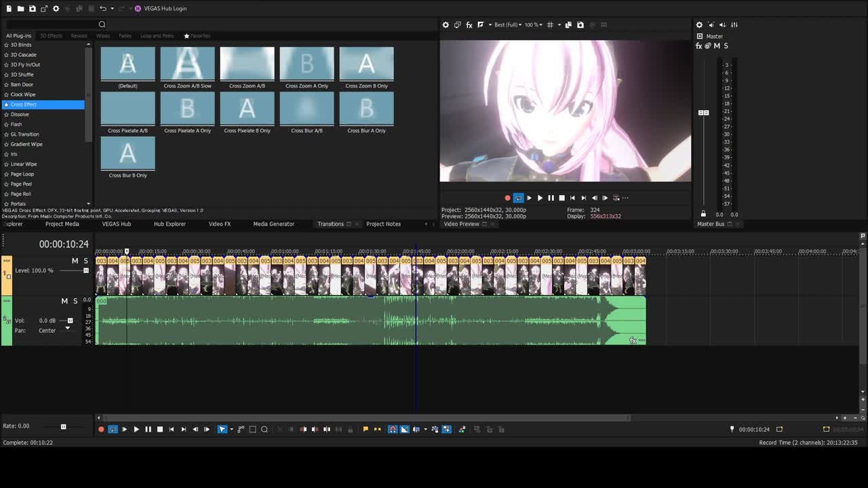Viewport: 868px width, 488px height.
Task: Expand the grid overlay options dropdown
Action: [x=559, y=25]
